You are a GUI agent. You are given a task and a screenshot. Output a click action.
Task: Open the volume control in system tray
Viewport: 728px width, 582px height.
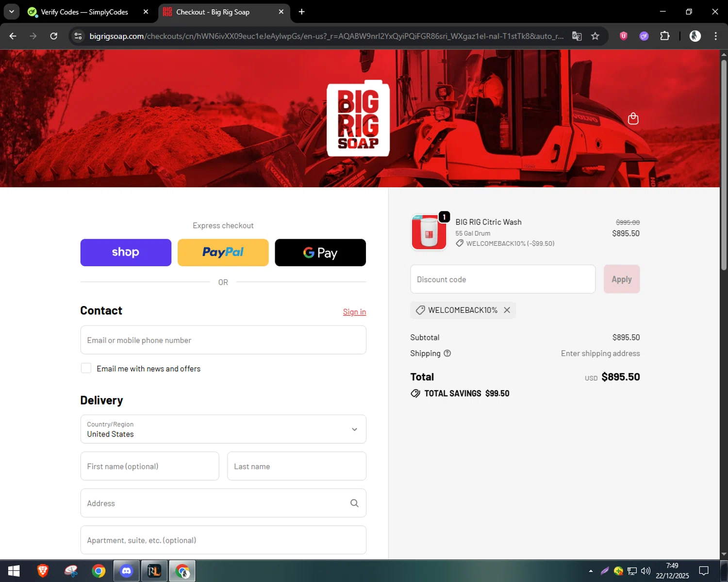click(645, 571)
